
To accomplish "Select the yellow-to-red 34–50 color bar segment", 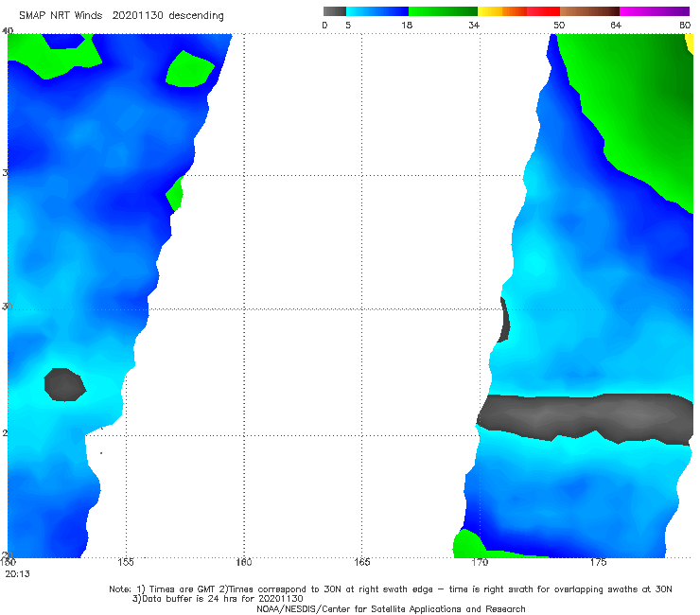I will point(518,11).
